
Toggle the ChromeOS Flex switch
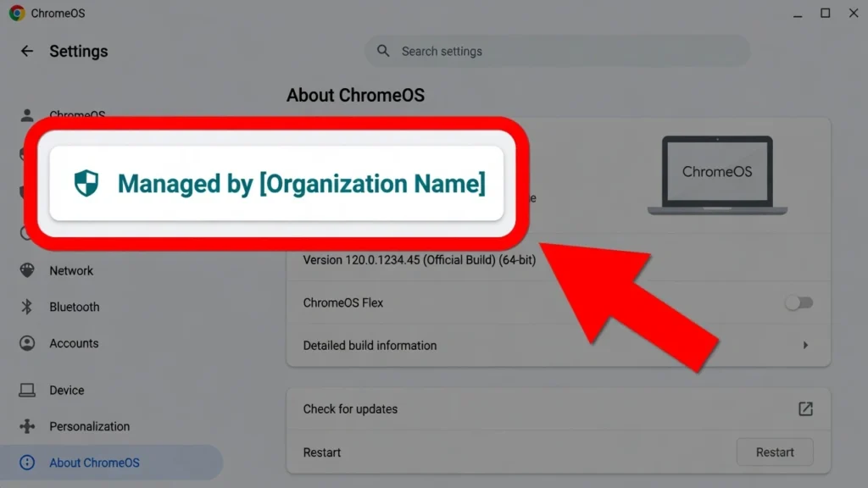click(798, 302)
